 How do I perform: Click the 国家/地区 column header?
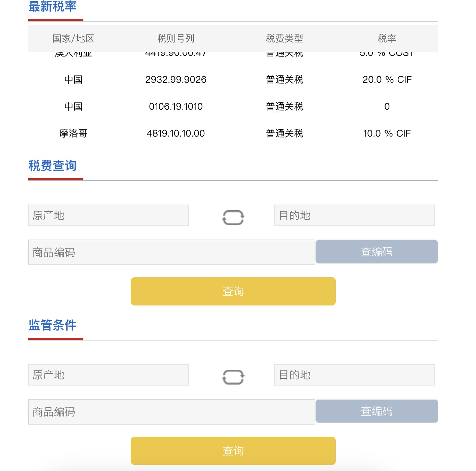click(x=74, y=38)
